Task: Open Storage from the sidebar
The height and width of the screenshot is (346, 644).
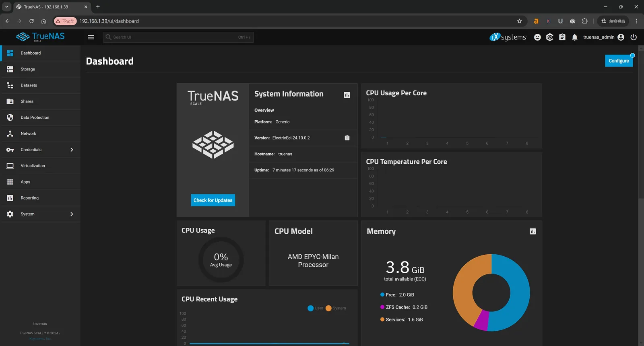Action: [x=40, y=69]
